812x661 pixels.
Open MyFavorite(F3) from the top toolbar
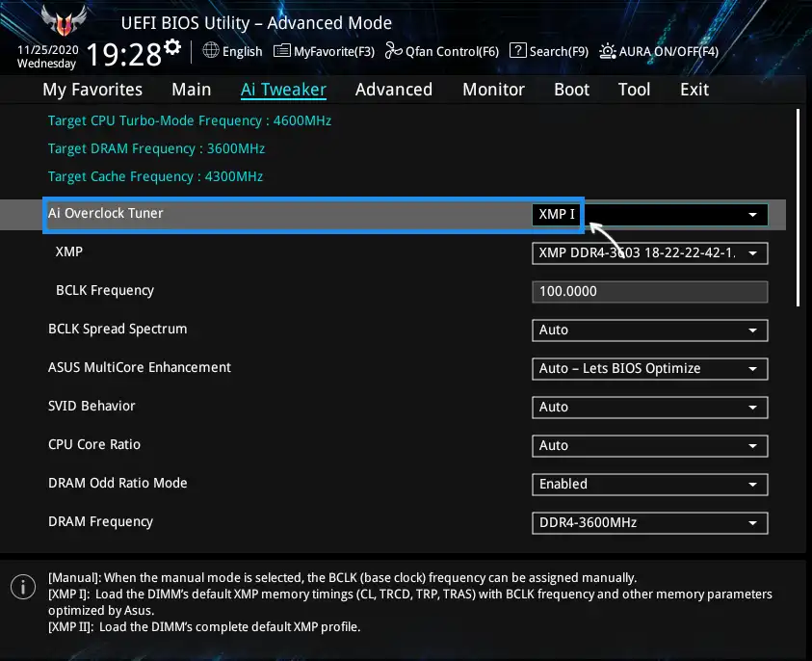point(324,51)
